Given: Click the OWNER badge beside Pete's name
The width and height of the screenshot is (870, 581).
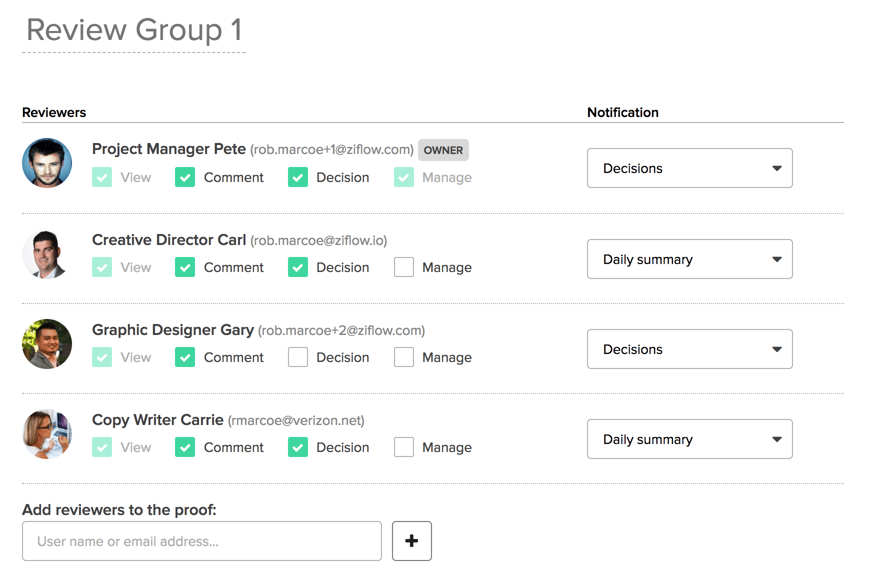Looking at the screenshot, I should coord(442,149).
